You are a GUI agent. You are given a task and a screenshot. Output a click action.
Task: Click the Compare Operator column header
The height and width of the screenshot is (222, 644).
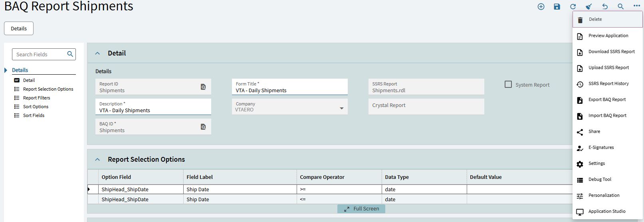[x=339, y=177]
